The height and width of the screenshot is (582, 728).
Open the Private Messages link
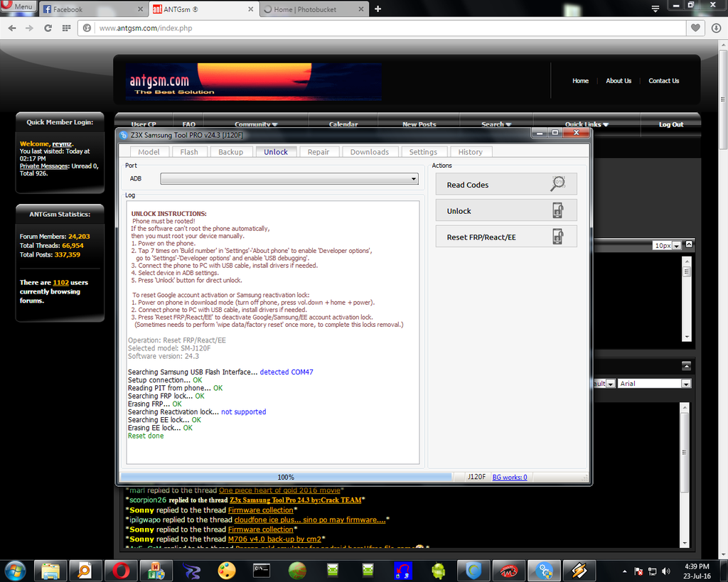click(x=44, y=166)
